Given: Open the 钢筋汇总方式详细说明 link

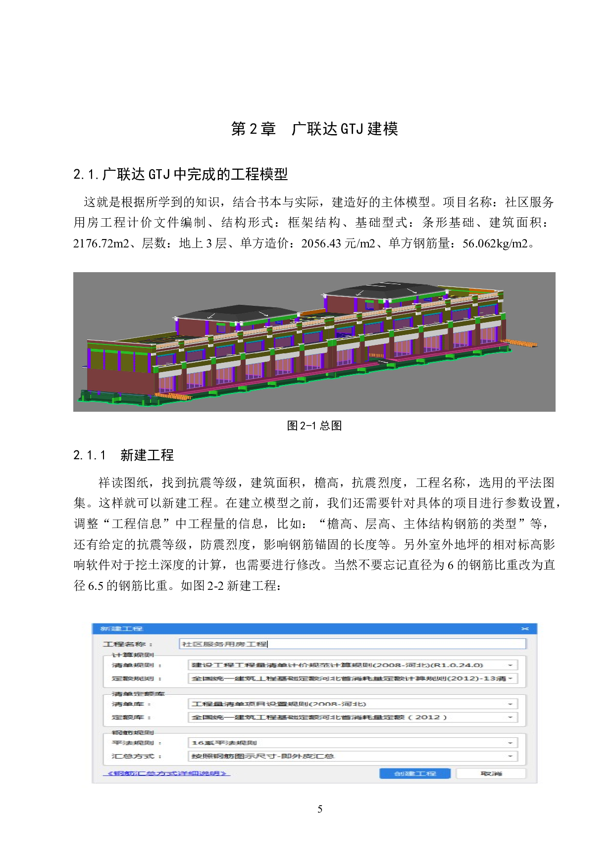Looking at the screenshot, I should click(167, 773).
